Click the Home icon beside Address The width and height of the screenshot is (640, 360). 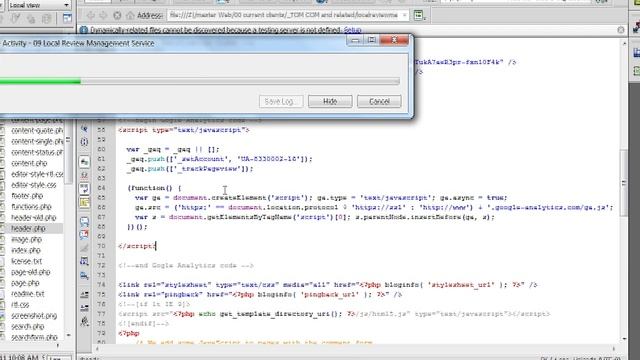coord(130,16)
